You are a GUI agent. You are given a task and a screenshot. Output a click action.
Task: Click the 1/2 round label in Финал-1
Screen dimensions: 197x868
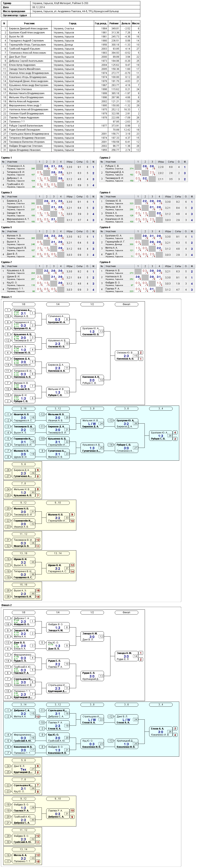(x=92, y=304)
